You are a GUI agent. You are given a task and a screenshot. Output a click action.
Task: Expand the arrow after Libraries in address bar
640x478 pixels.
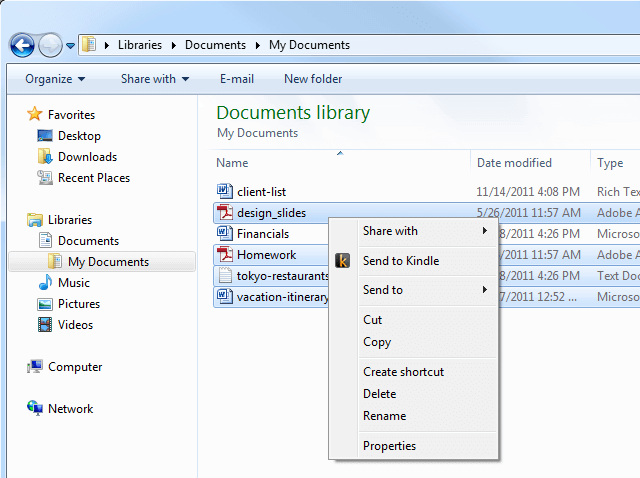[x=174, y=45]
